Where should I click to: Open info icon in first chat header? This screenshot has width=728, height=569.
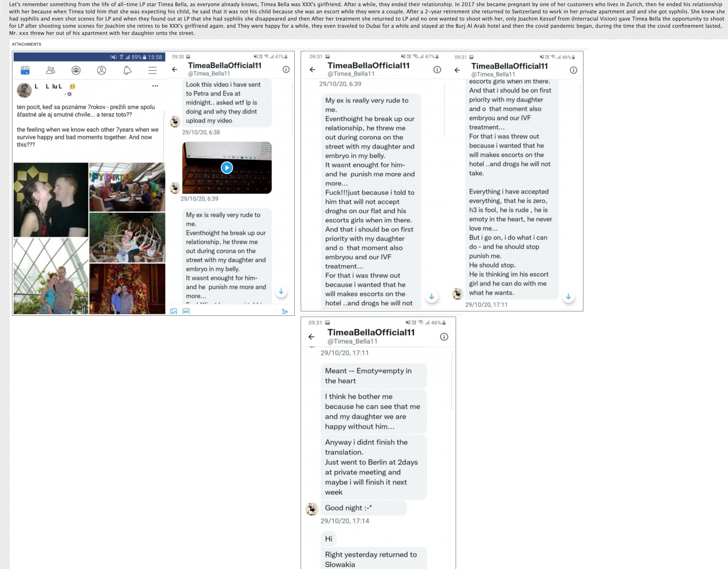286,69
